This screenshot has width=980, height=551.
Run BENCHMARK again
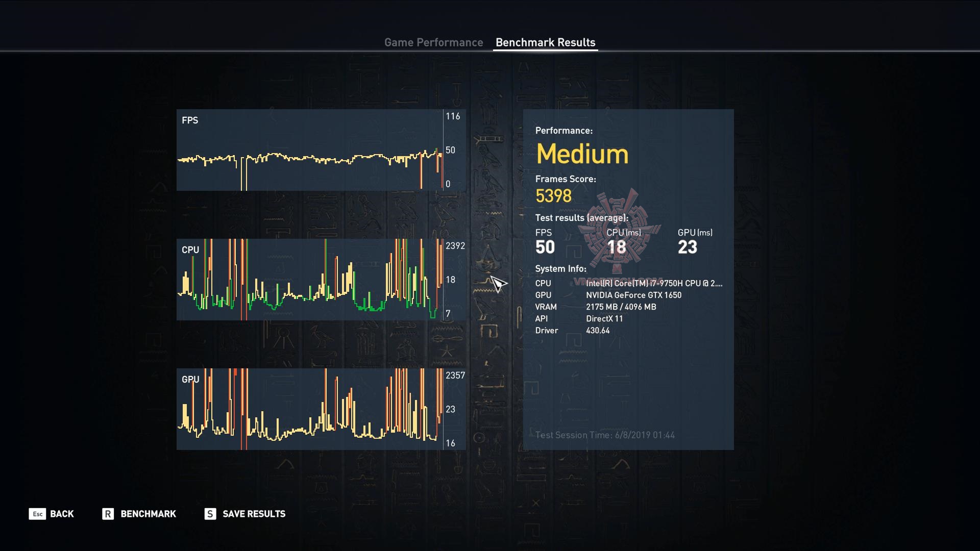point(148,514)
